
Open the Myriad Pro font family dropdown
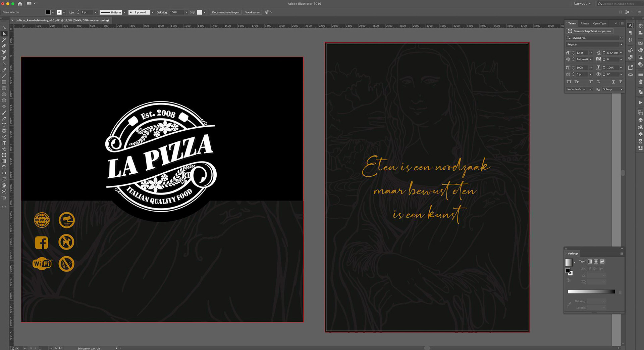[621, 38]
